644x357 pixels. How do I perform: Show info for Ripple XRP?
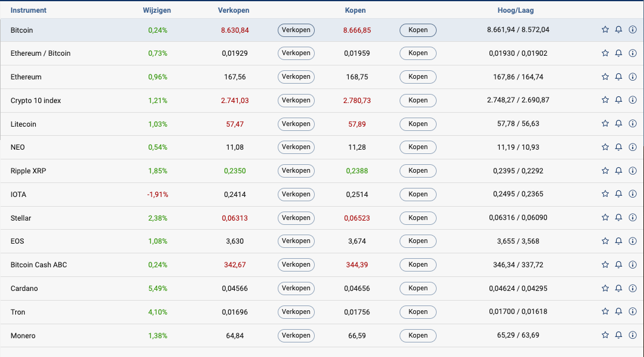pyautogui.click(x=632, y=171)
